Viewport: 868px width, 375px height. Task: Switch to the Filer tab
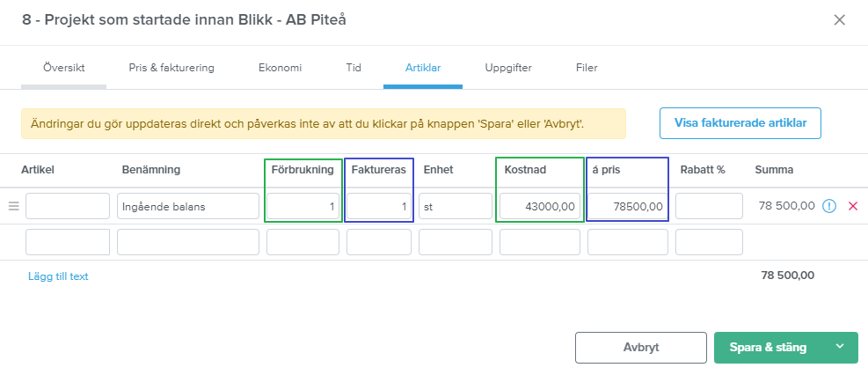587,68
